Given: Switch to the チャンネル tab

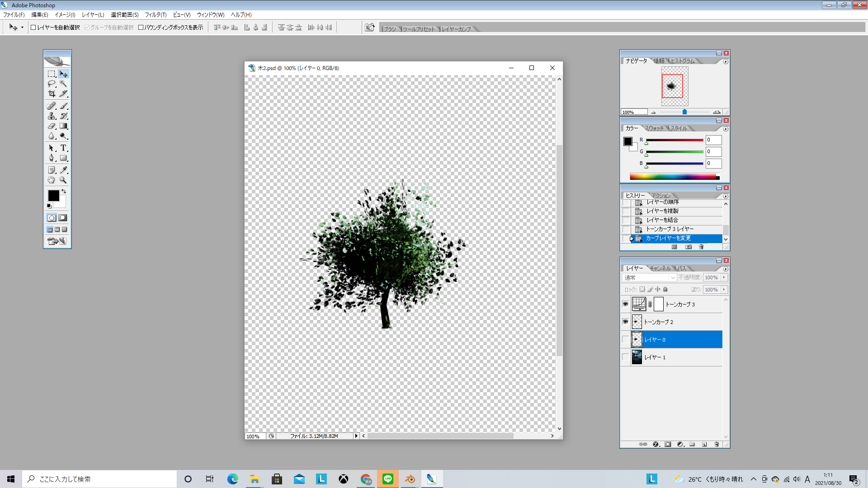Looking at the screenshot, I should click(x=660, y=268).
